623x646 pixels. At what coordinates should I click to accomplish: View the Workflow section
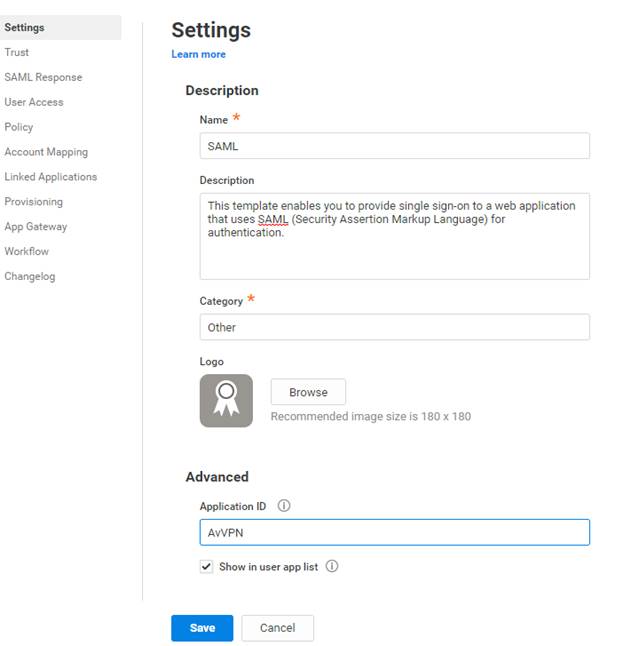(27, 252)
